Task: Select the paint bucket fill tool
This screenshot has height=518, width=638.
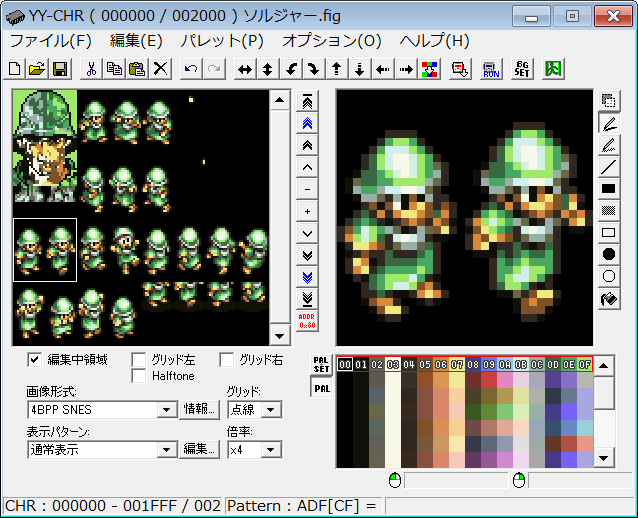Action: 609,299
